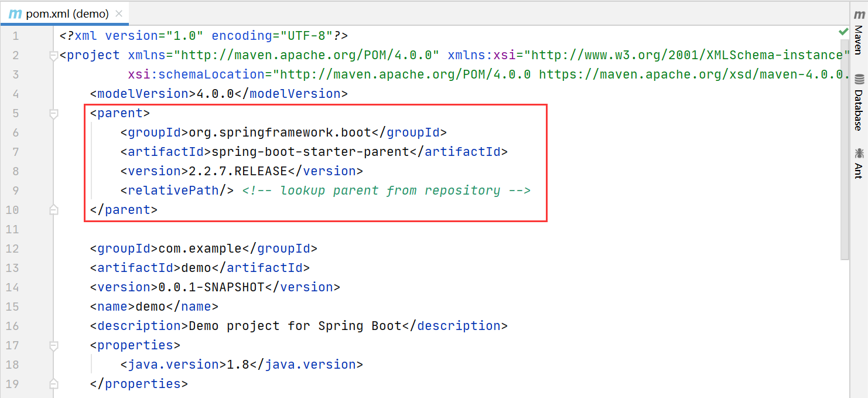Click text org.springframework.boot
This screenshot has width=868, height=398.
point(279,132)
